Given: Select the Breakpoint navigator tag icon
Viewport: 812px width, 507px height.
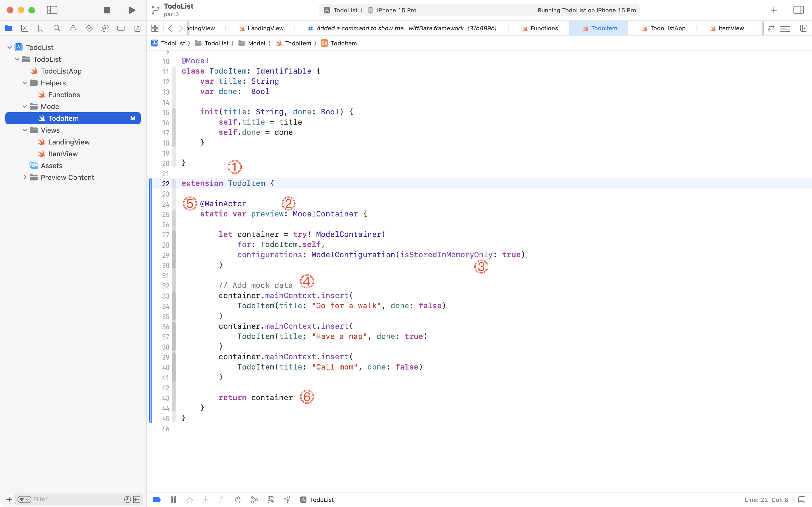Looking at the screenshot, I should pos(121,28).
